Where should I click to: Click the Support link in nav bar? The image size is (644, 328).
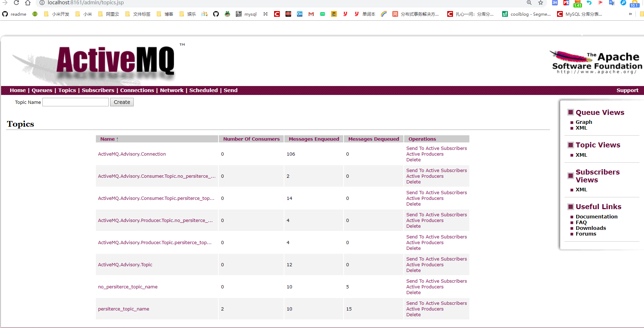pyautogui.click(x=627, y=90)
